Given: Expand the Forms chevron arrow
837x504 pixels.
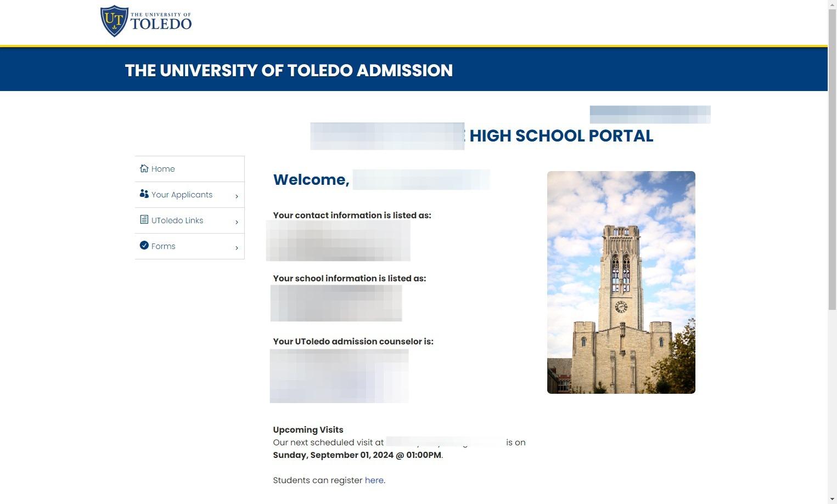Looking at the screenshot, I should (237, 248).
